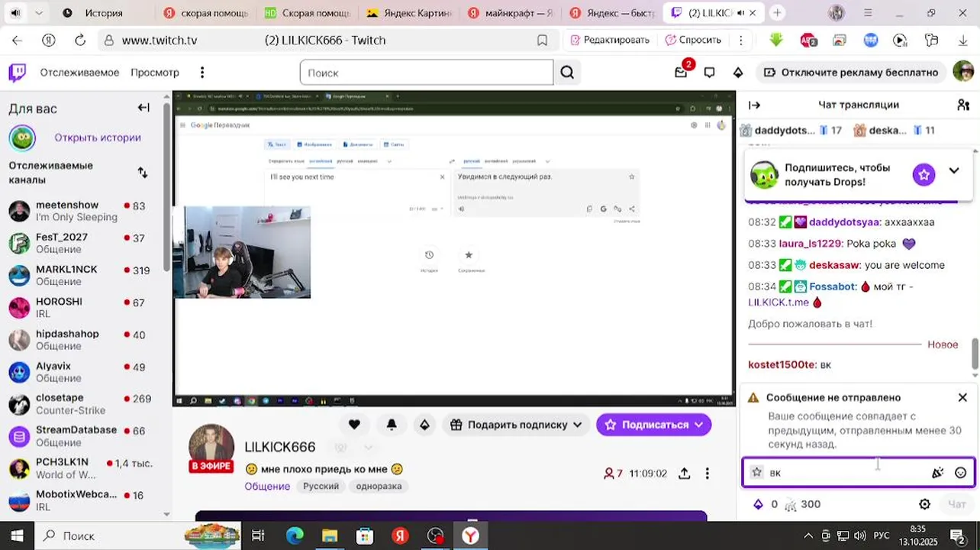Click the одноразка tag

pos(379,487)
